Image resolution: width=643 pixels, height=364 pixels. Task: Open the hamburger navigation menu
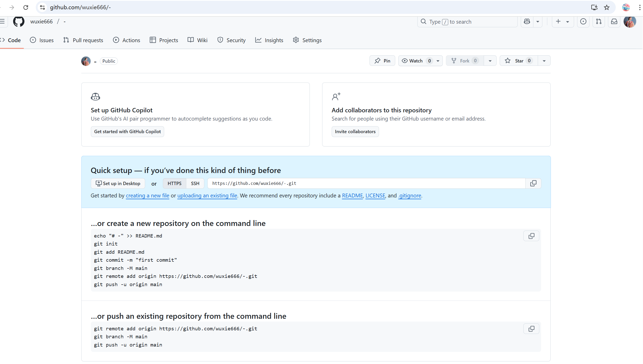(x=2, y=22)
